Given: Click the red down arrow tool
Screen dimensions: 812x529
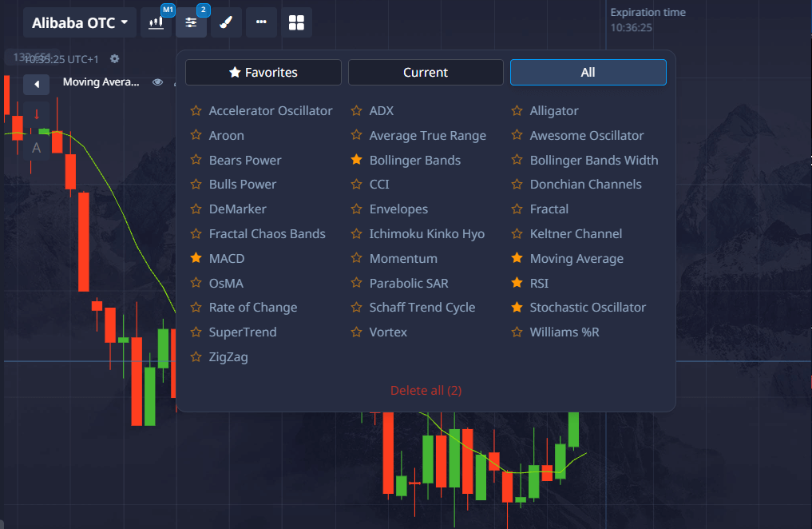Looking at the screenshot, I should 36,115.
